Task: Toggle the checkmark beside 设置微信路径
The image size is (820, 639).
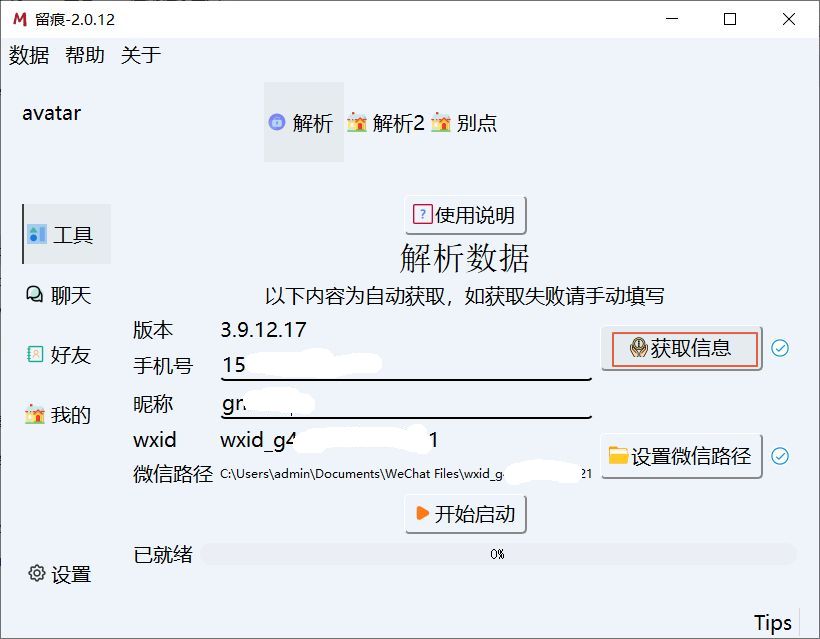Action: click(x=781, y=455)
